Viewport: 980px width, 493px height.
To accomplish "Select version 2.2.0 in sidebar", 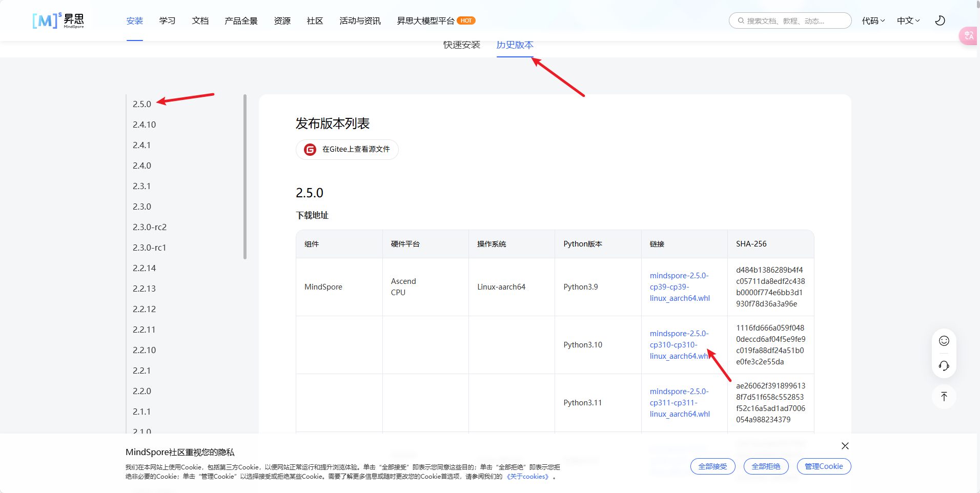I will pyautogui.click(x=142, y=391).
